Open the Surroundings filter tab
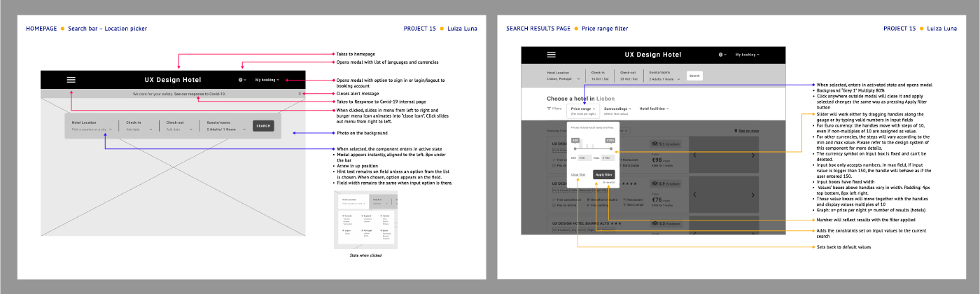The width and height of the screenshot is (980, 294). [618, 110]
